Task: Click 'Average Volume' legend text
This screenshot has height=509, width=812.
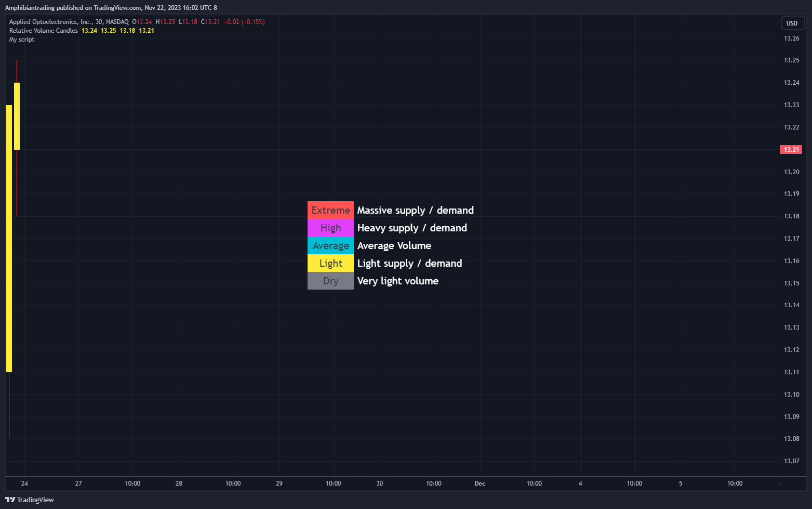Action: click(394, 245)
